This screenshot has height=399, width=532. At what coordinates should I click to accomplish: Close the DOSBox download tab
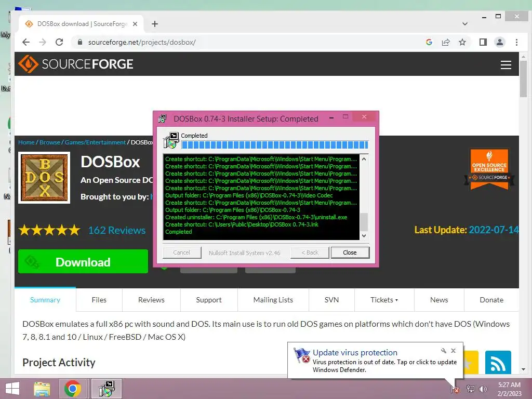135,24
